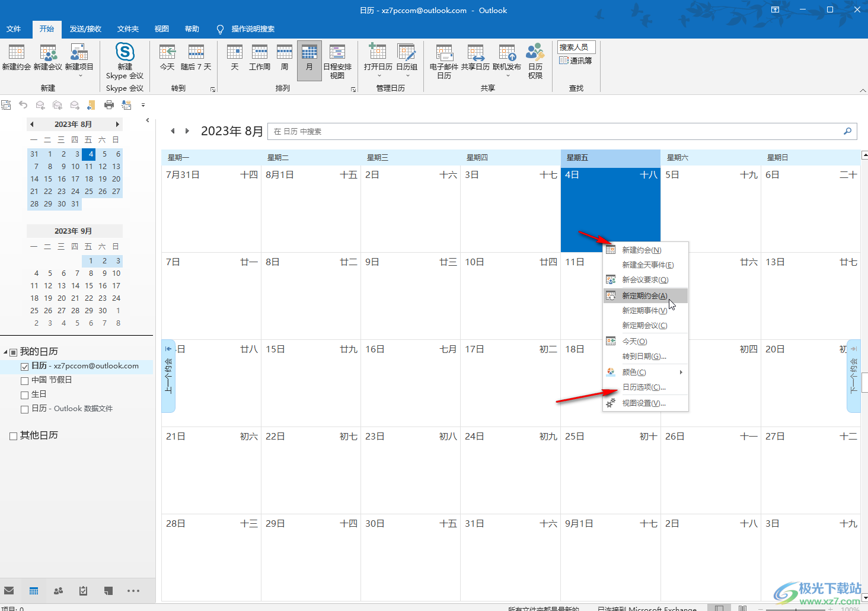Switch to Week (周) view

285,58
